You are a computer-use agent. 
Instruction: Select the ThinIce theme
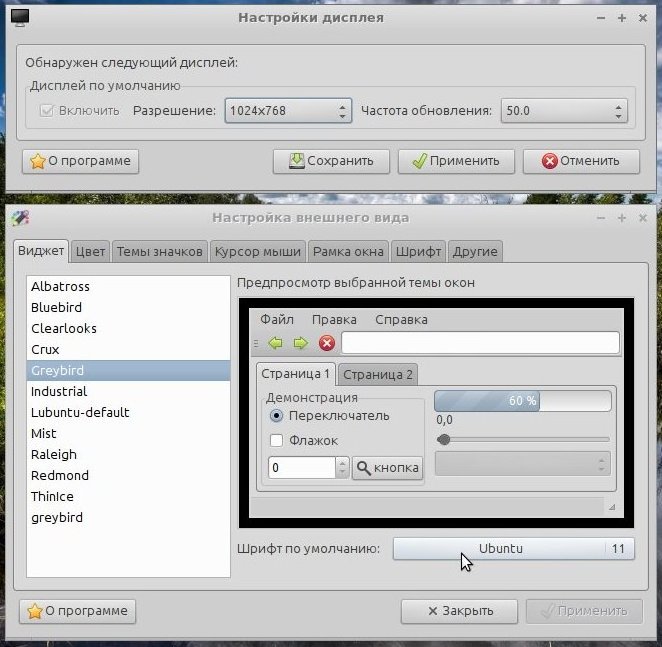[128, 497]
